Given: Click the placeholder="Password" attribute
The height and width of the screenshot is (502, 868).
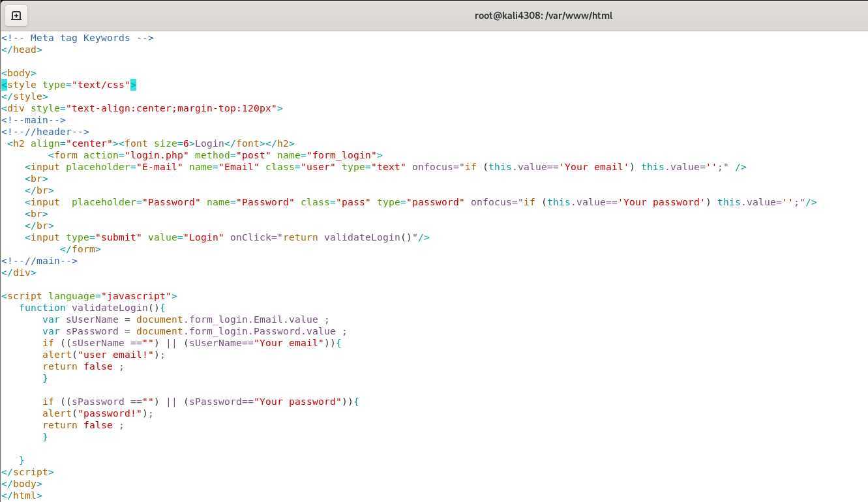Looking at the screenshot, I should (x=136, y=202).
